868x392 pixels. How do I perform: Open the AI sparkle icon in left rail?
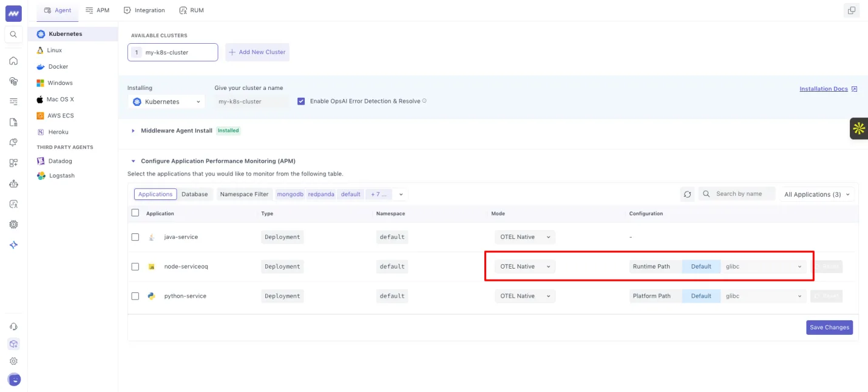(13, 245)
